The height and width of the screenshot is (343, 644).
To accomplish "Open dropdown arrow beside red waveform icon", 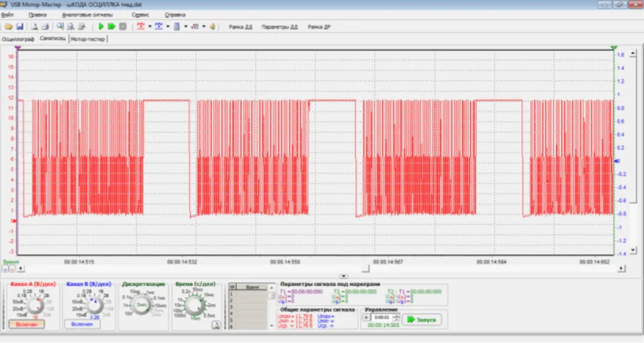I will (150, 26).
